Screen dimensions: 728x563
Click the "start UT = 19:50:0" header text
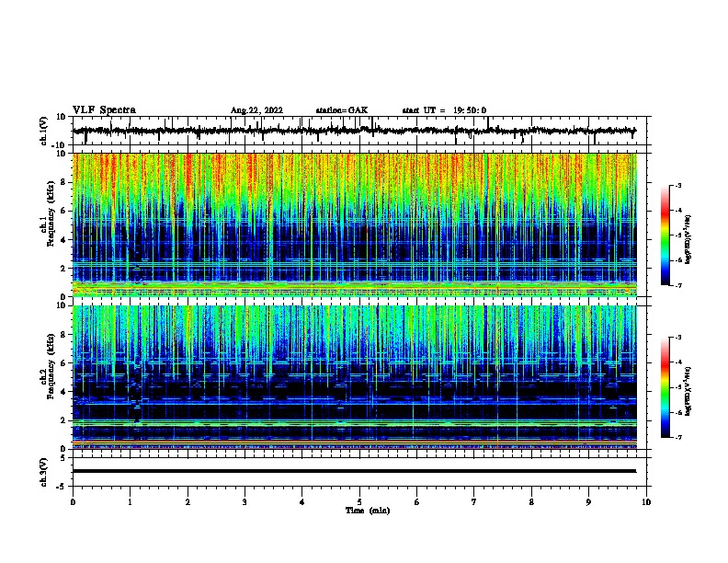444,110
